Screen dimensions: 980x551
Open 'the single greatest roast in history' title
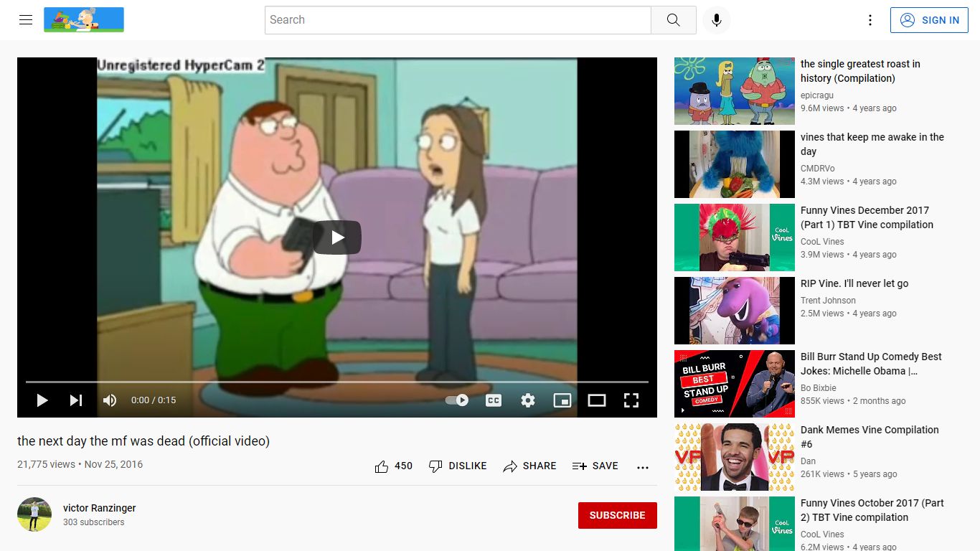(860, 71)
